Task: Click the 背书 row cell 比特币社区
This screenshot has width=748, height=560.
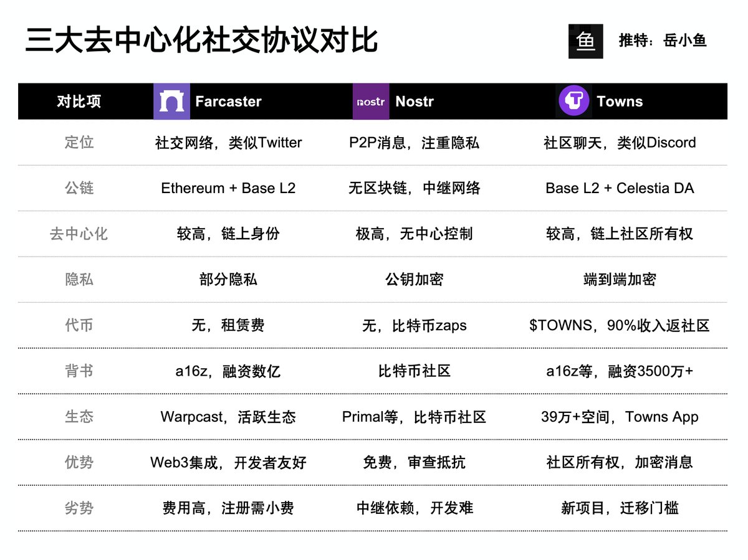Action: (415, 371)
